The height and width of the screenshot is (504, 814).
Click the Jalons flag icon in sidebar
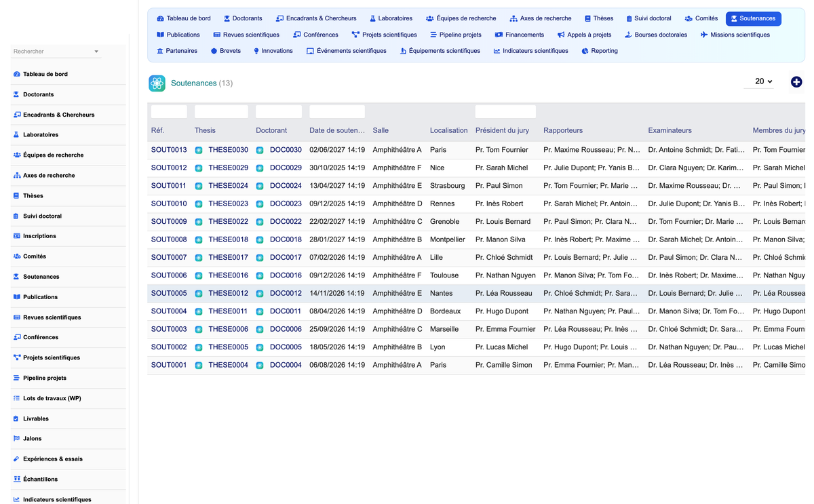pyautogui.click(x=17, y=439)
